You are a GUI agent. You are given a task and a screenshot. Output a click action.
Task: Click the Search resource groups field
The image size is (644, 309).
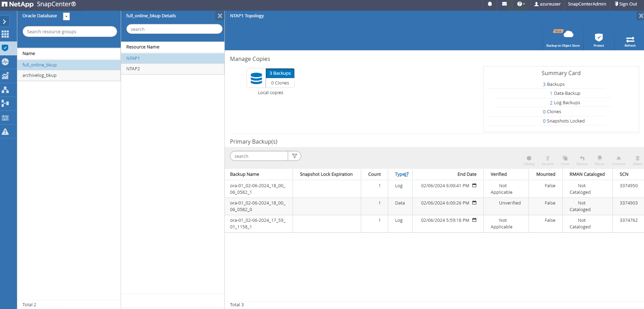70,31
